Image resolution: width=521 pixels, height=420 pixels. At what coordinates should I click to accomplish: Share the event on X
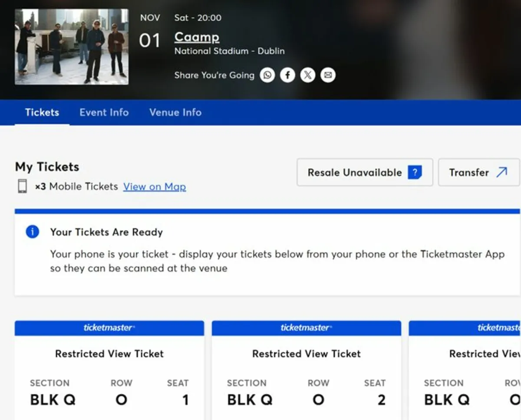308,75
